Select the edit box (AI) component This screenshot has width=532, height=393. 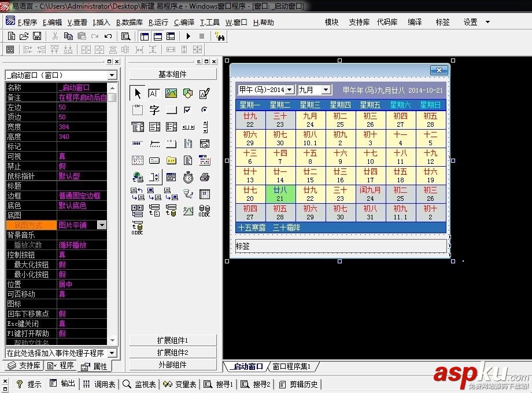pos(154,93)
